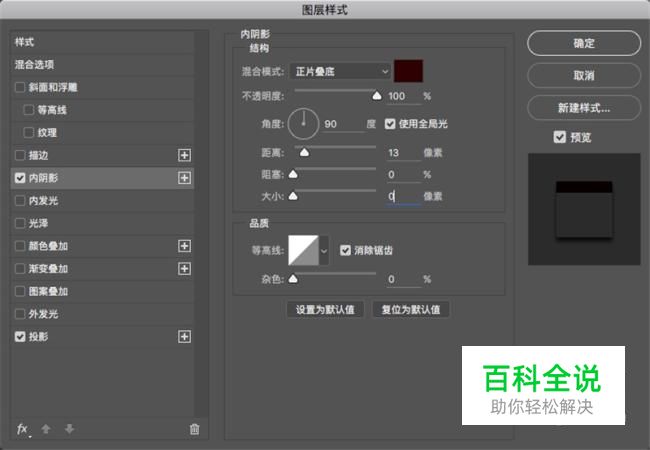Add another Color Overlay (颜色叠加) plus icon
The height and width of the screenshot is (450, 650).
click(184, 246)
